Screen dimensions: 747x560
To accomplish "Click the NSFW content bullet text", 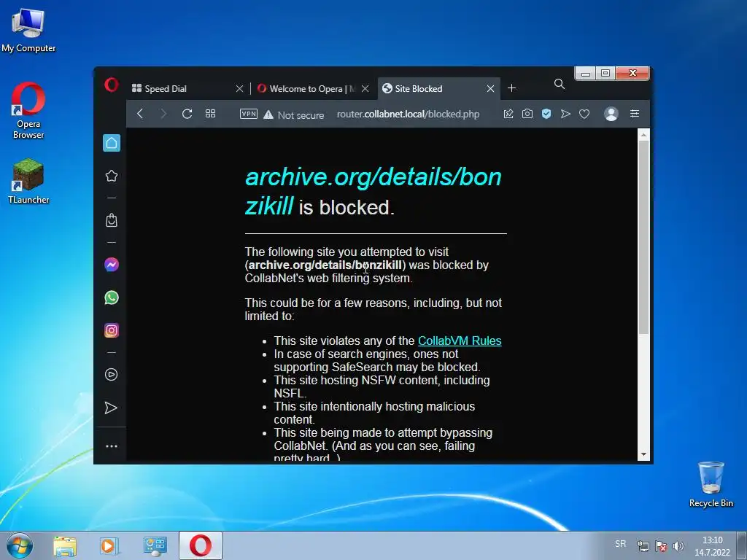I will (382, 386).
